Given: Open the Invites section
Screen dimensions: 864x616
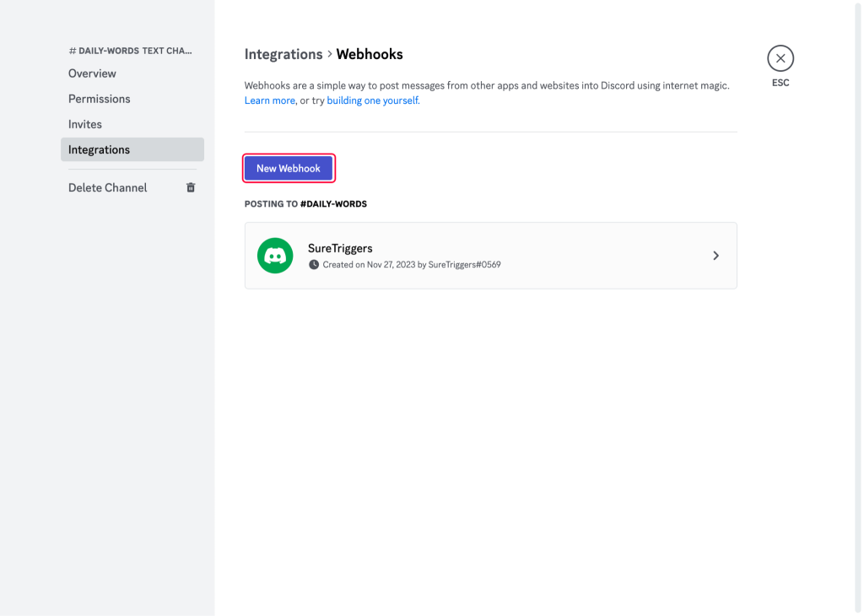Looking at the screenshot, I should tap(84, 124).
